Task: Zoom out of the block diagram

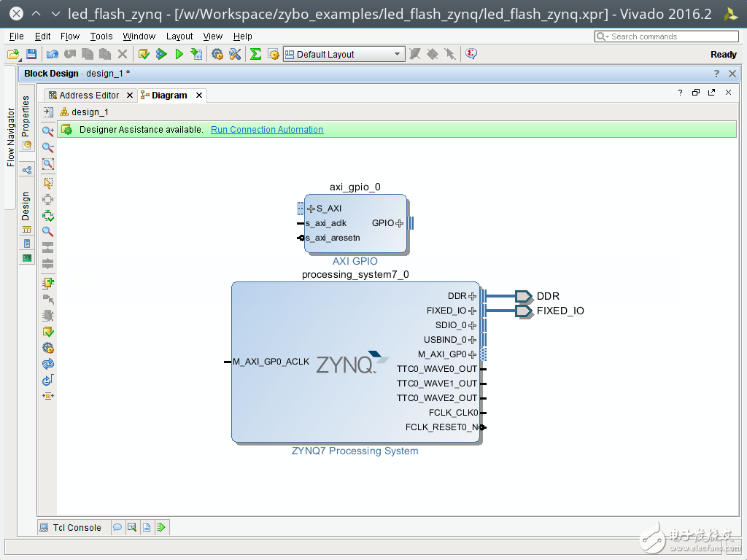Action: [48, 147]
